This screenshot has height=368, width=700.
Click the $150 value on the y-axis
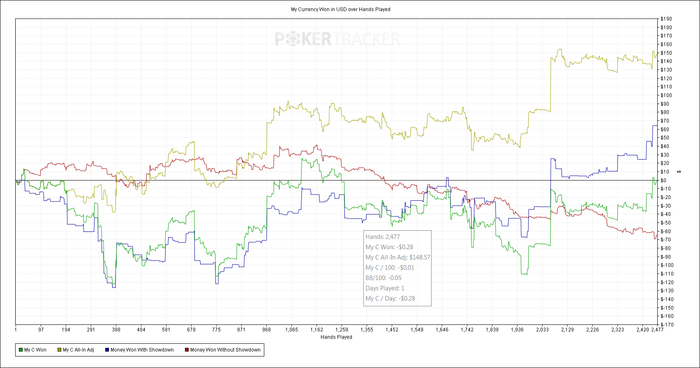coord(666,53)
